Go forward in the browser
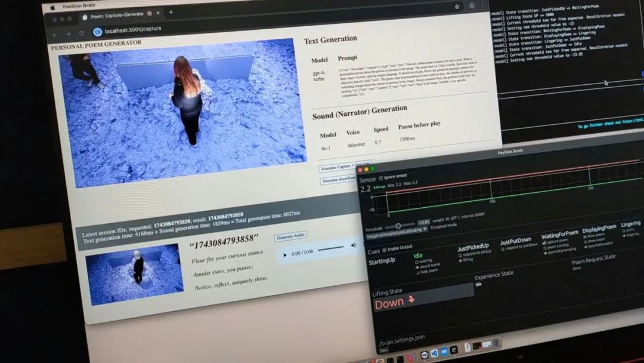 pyautogui.click(x=68, y=35)
